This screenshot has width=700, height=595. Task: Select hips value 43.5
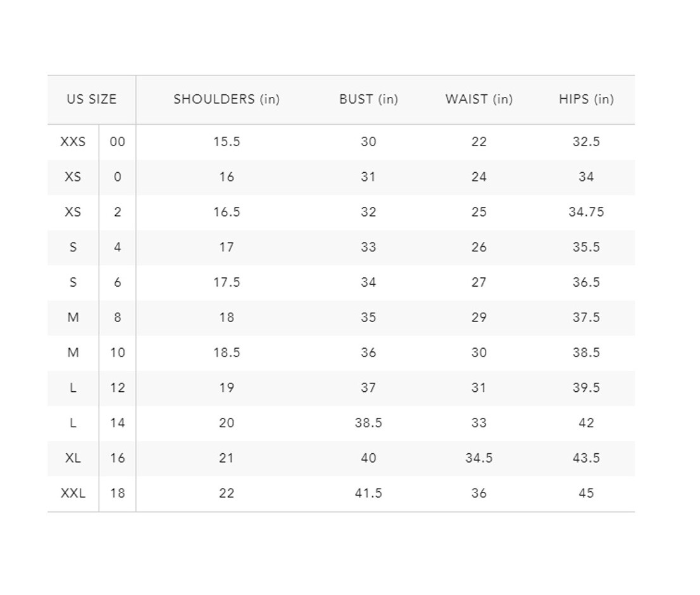586,458
